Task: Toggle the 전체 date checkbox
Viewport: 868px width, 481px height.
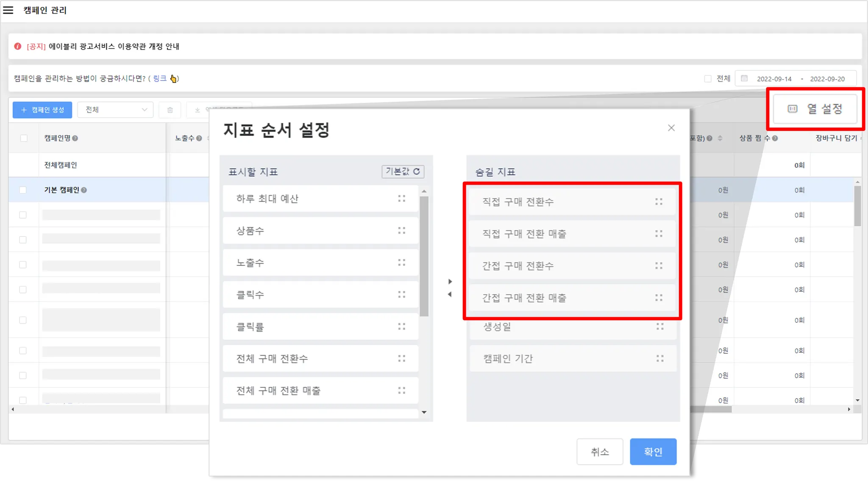Action: click(707, 79)
